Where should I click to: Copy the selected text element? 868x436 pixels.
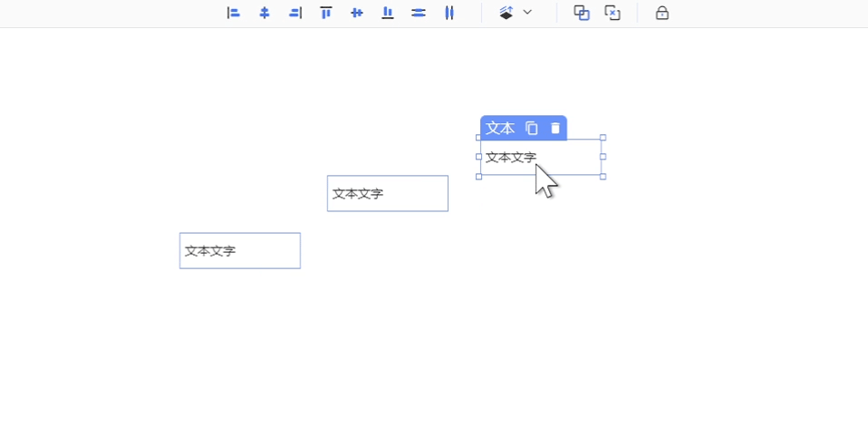click(532, 129)
